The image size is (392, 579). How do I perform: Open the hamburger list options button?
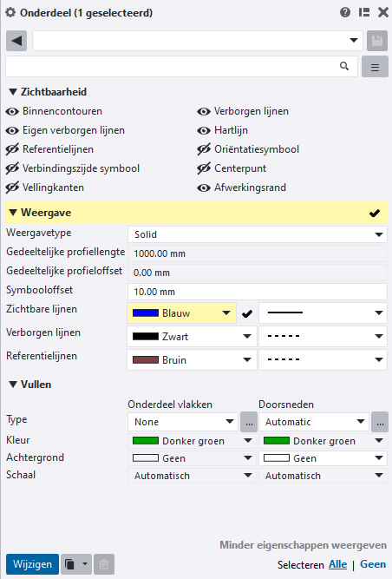pos(375,67)
